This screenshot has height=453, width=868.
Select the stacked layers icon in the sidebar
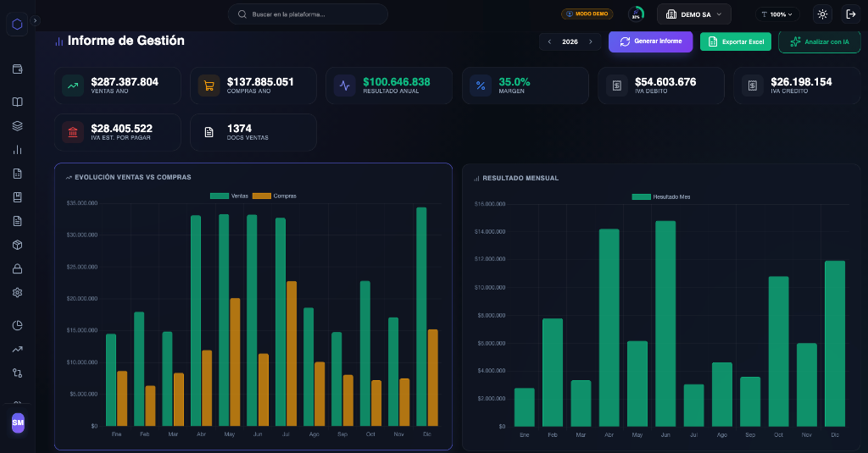[x=17, y=125]
